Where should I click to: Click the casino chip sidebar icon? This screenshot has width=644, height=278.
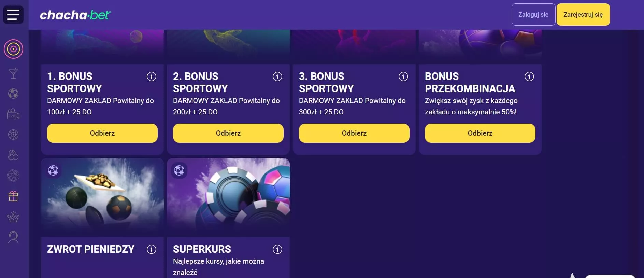click(x=13, y=135)
